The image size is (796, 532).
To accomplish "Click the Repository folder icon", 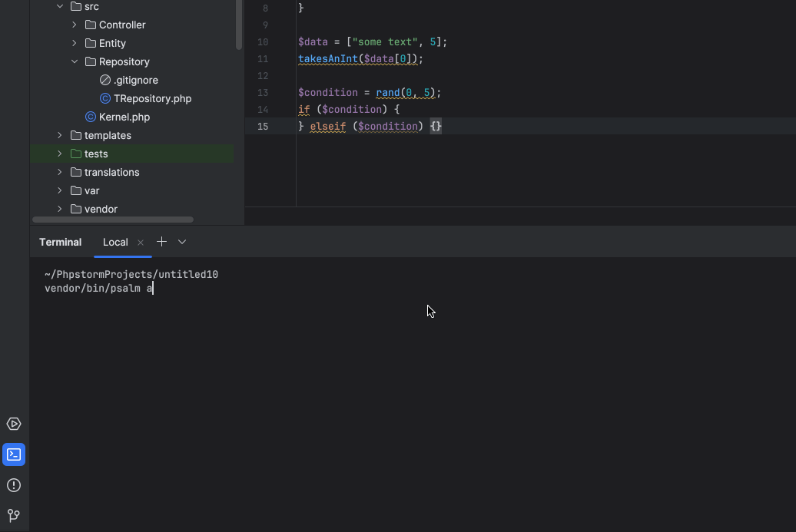I will pos(91,62).
